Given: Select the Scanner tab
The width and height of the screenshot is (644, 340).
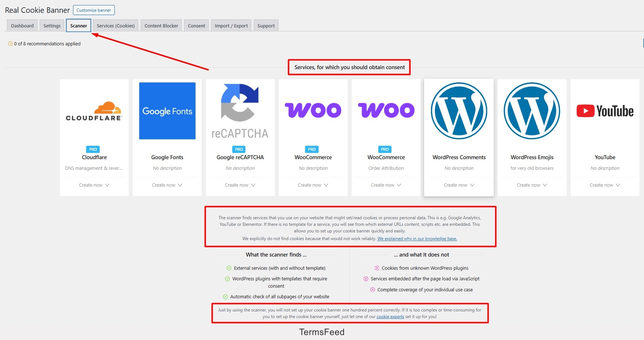Looking at the screenshot, I should (79, 26).
